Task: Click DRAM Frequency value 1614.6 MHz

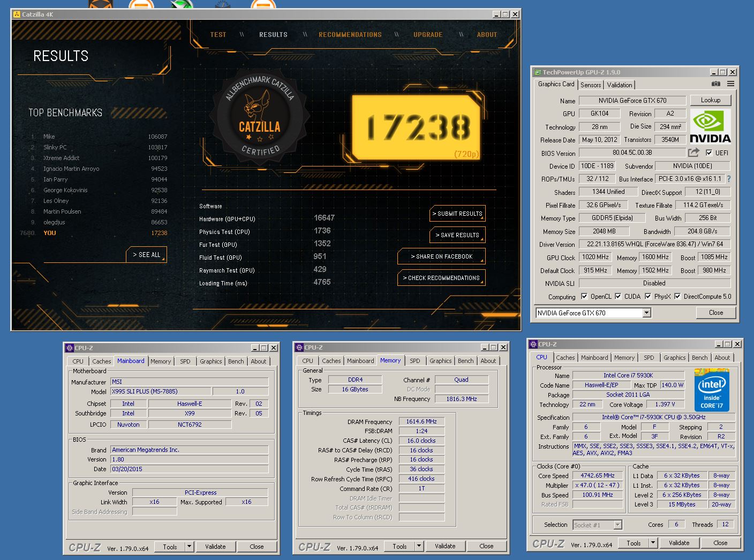Action: tap(421, 421)
